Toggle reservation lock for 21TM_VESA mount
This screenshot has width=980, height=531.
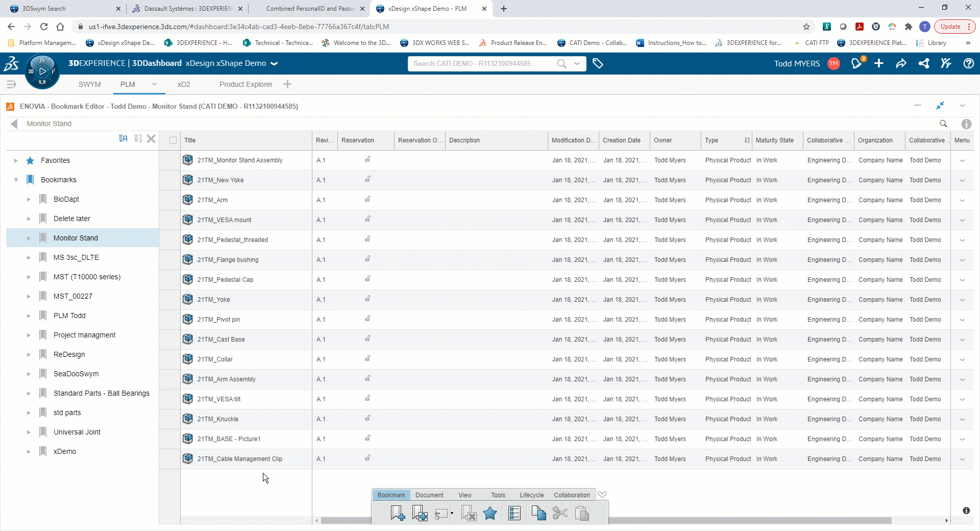[367, 219]
